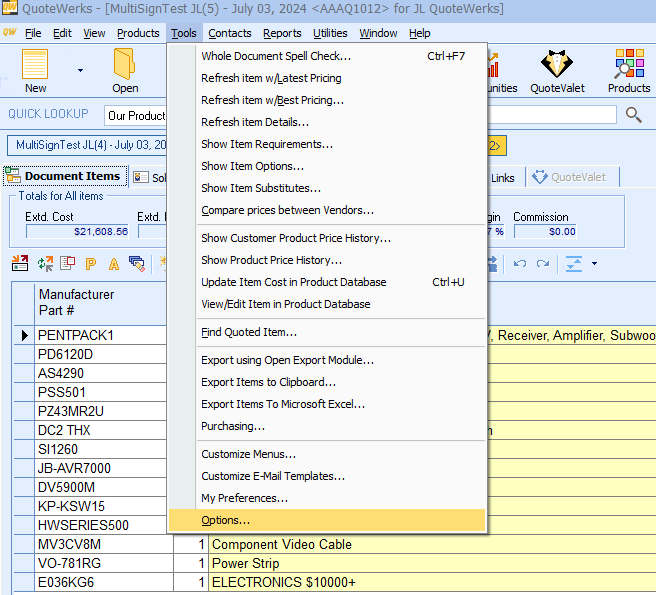Open the dropdown arrow beside New
The image size is (656, 595).
click(x=80, y=70)
